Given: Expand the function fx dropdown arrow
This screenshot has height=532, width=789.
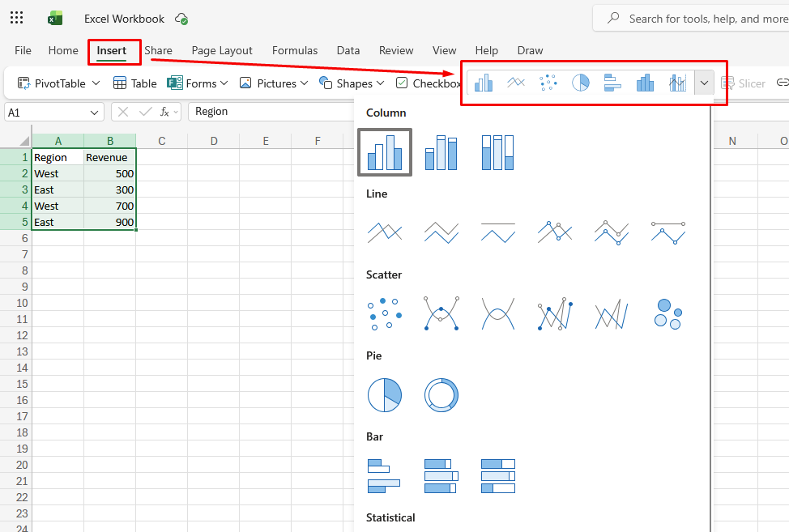Looking at the screenshot, I should (x=176, y=112).
